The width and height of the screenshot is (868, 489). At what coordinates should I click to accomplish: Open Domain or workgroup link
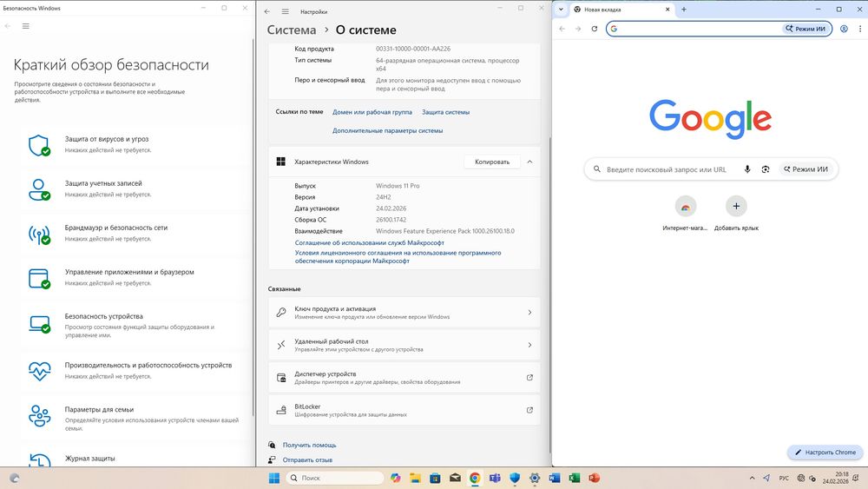(x=372, y=112)
